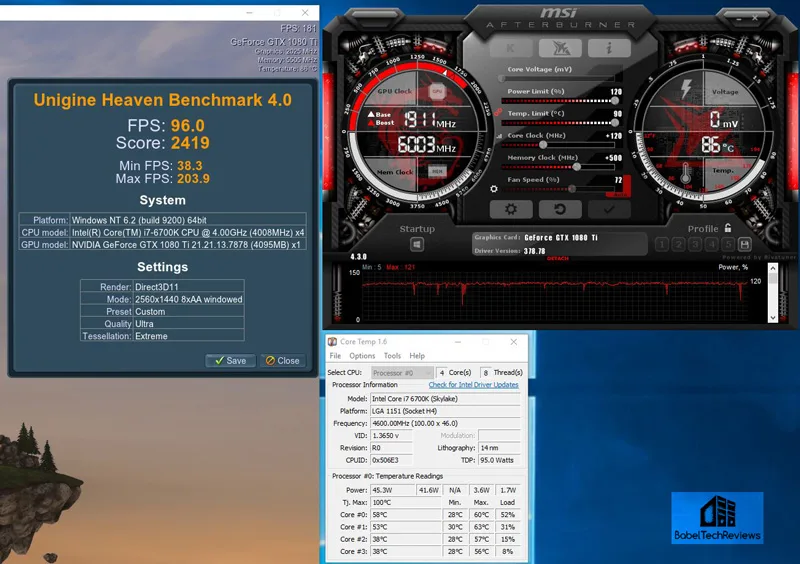Screen dimensions: 800x564
Task: Apply settings with the checkmark button
Action: point(607,210)
